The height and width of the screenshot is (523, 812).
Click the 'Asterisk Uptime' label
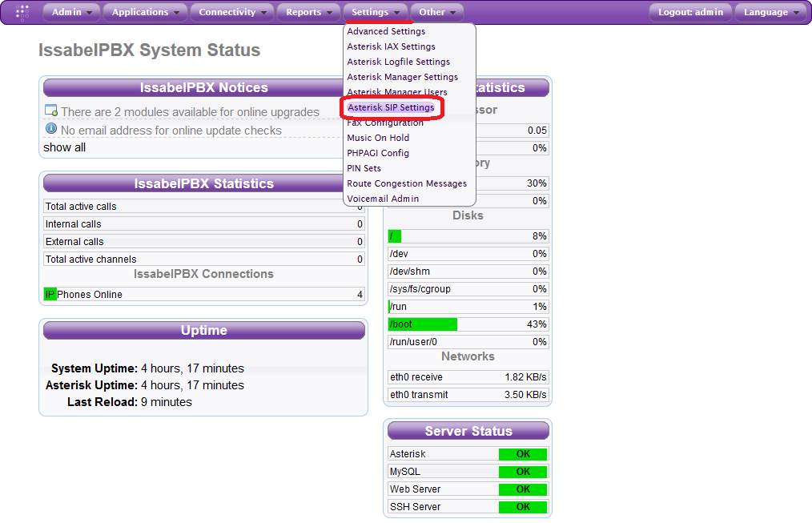[x=91, y=385]
